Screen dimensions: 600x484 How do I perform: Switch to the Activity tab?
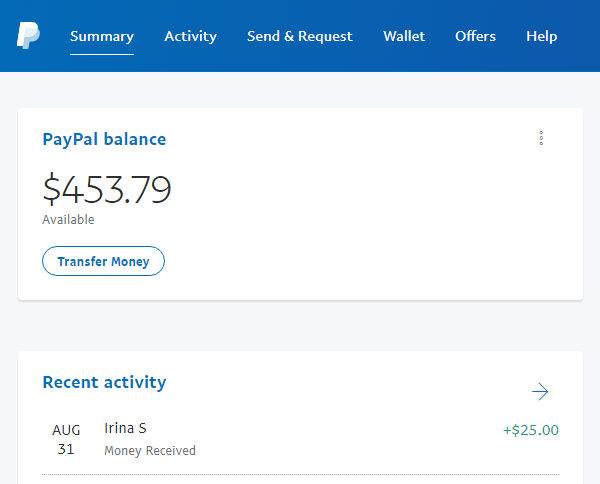[190, 36]
